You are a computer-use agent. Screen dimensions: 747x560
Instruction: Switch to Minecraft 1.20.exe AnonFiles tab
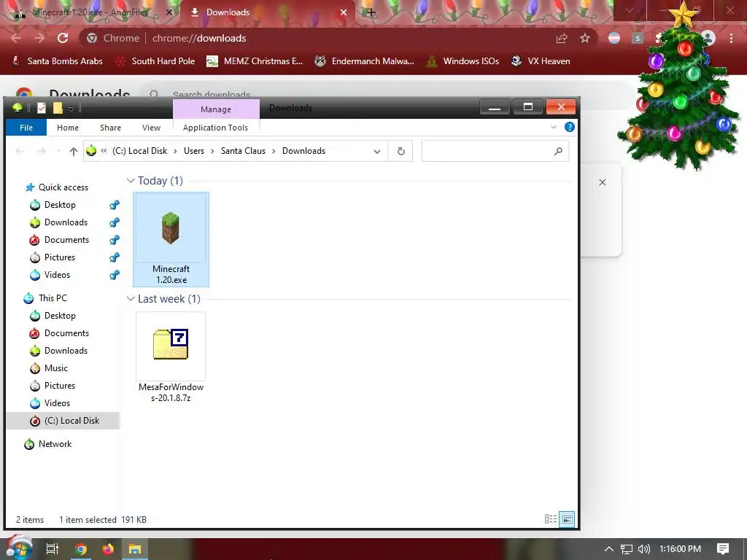90,12
